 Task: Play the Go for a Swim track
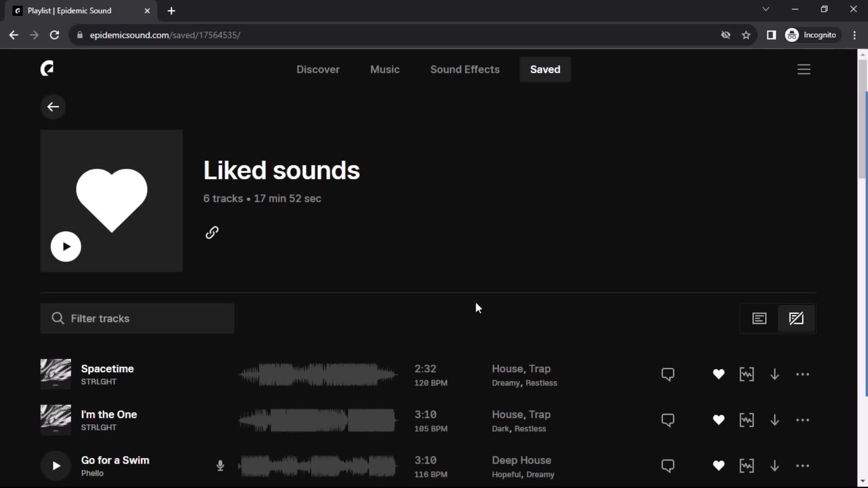click(56, 465)
